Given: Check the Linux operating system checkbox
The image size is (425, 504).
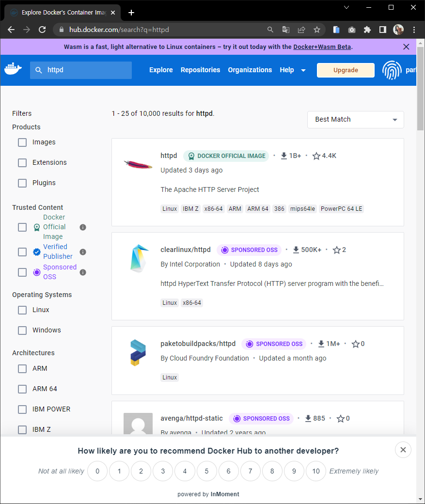Looking at the screenshot, I should click(x=22, y=310).
